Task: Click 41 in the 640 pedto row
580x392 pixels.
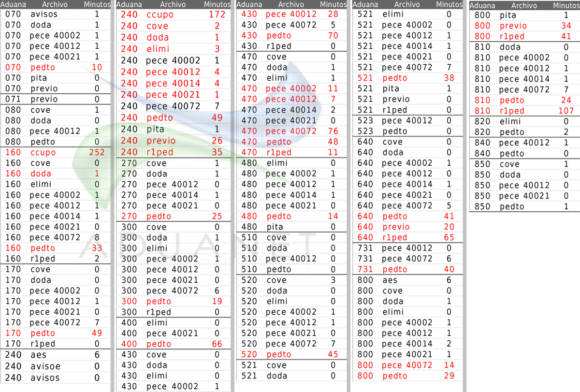Action: tap(449, 217)
